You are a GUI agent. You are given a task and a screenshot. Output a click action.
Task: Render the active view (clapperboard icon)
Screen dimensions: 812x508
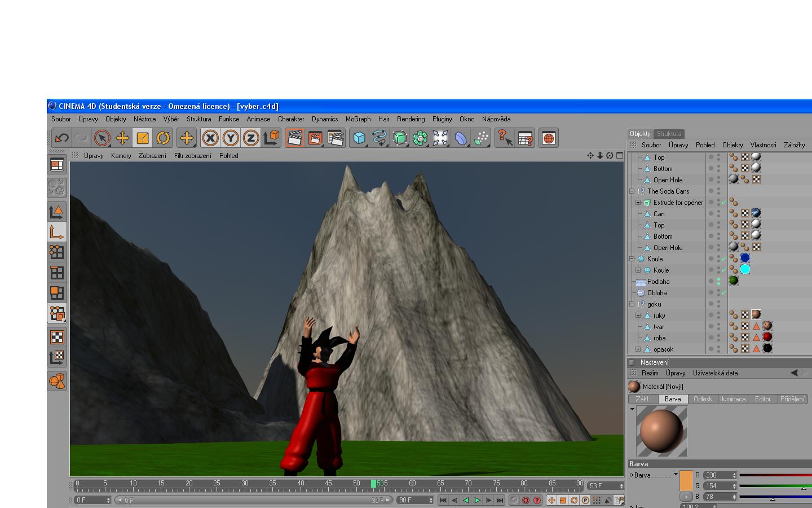(x=295, y=138)
